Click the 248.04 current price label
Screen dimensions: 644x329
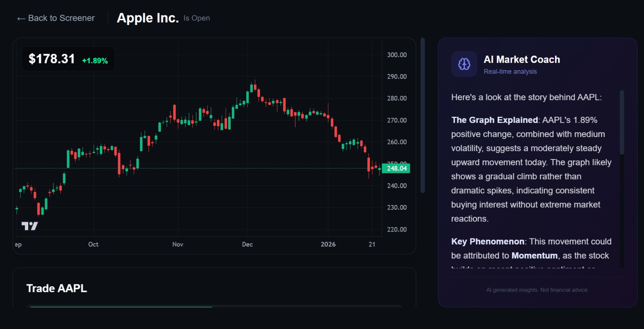[396, 168]
